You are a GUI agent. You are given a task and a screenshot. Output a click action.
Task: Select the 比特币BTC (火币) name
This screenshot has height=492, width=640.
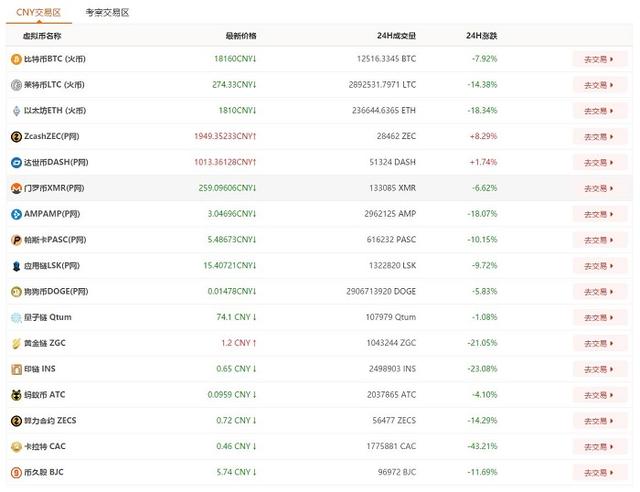[x=55, y=59]
